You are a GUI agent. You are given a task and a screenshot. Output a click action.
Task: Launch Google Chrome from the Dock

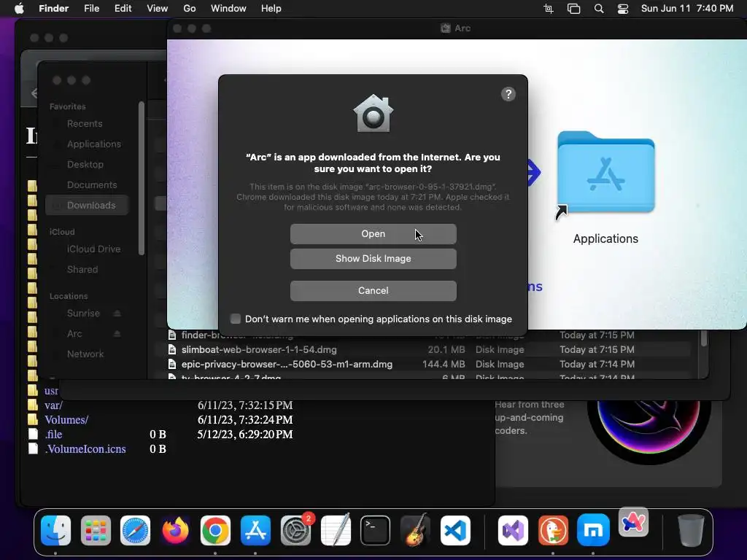point(215,530)
